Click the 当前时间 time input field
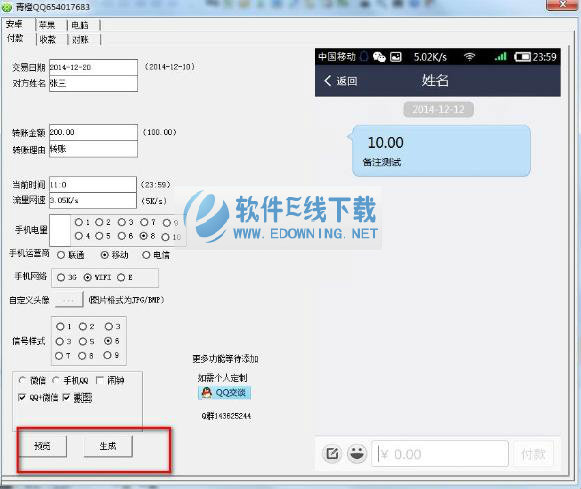Screen dimensions: 581x489 point(93,184)
